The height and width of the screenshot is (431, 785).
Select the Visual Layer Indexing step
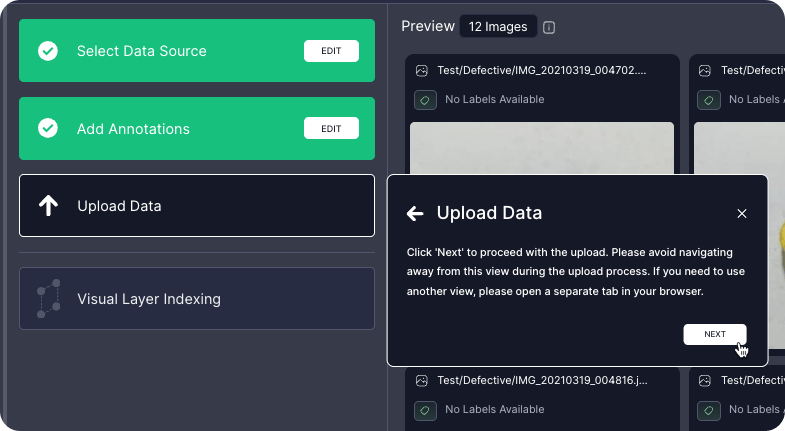click(x=197, y=298)
